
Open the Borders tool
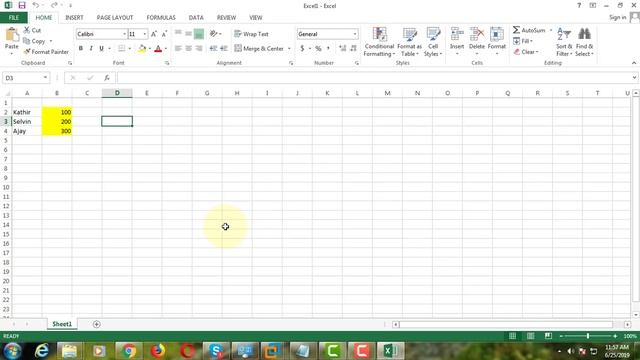pos(122,49)
